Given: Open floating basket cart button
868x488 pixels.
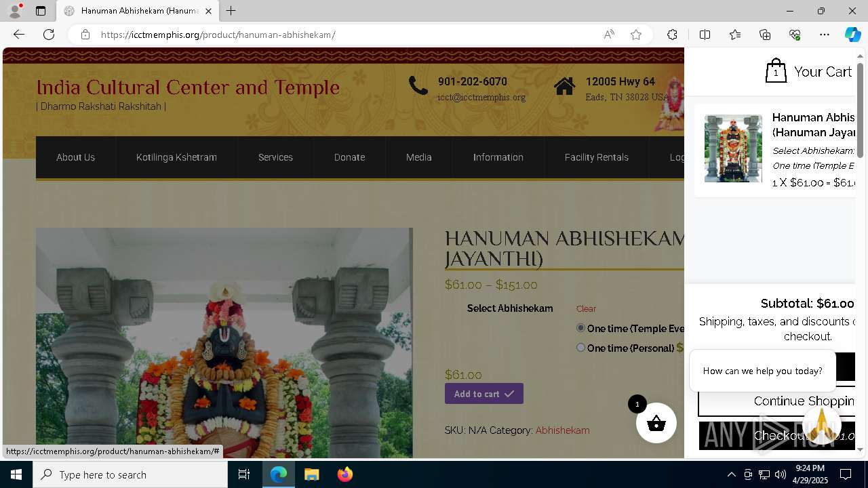Looking at the screenshot, I should [656, 423].
